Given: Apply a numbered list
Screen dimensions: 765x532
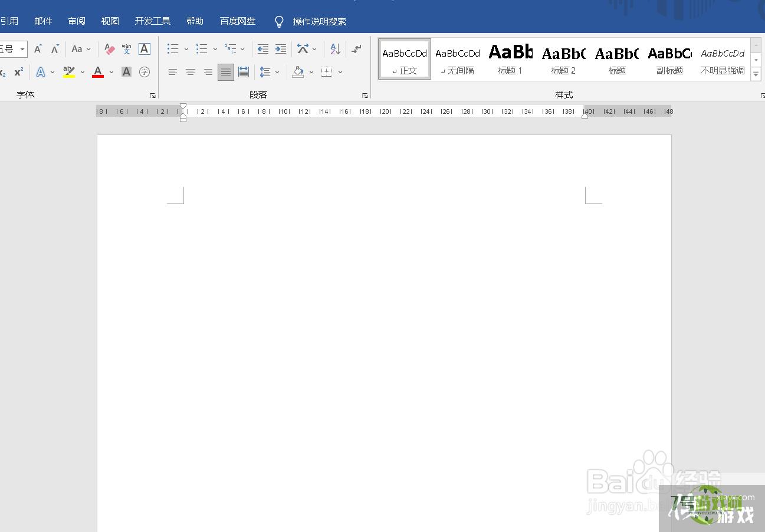Looking at the screenshot, I should pos(202,49).
